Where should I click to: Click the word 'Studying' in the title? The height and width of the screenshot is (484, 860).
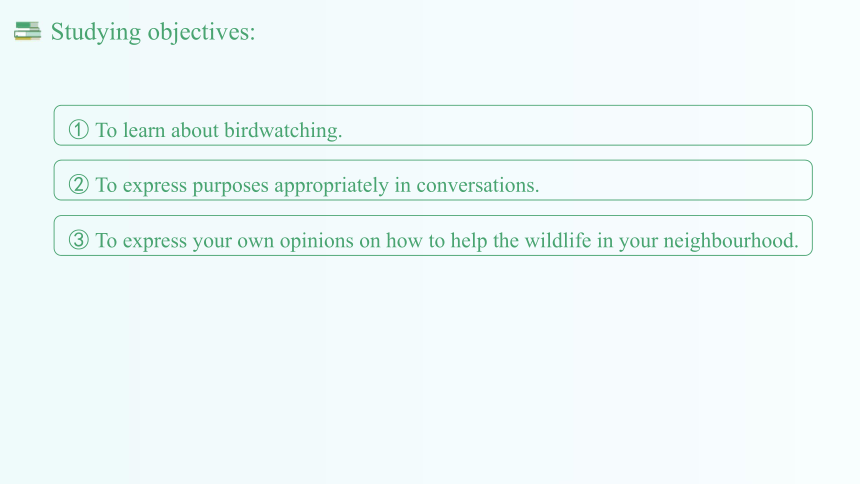pos(95,32)
